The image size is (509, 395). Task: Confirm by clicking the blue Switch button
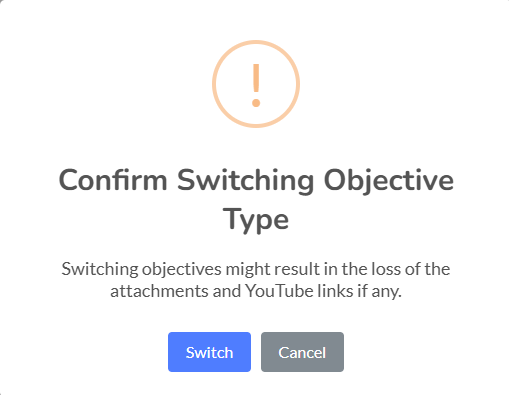pyautogui.click(x=209, y=352)
